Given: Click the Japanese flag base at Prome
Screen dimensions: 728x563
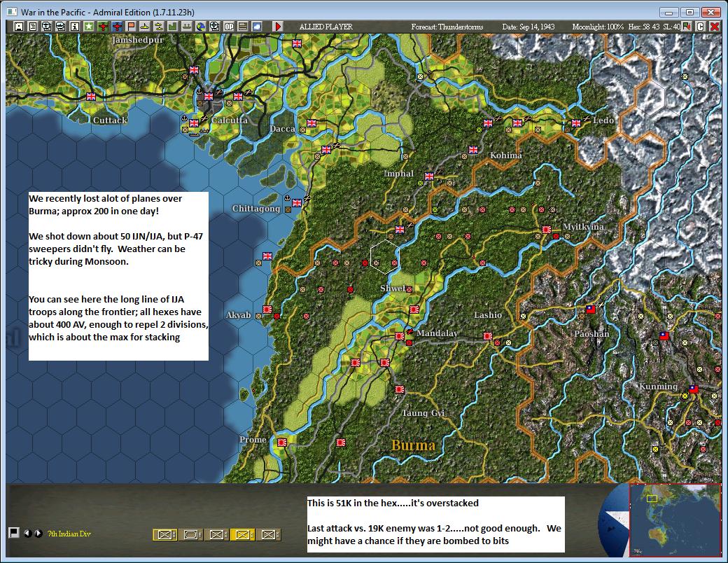Looking at the screenshot, I should [x=282, y=442].
